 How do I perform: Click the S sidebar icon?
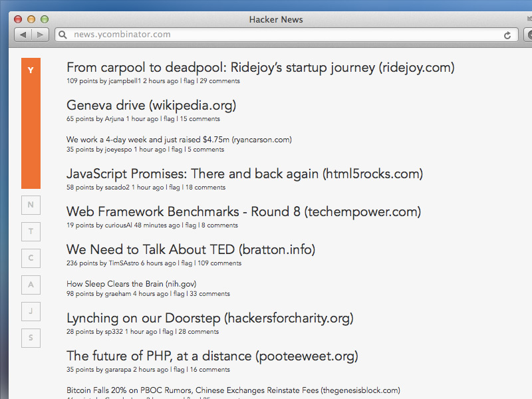(31, 338)
